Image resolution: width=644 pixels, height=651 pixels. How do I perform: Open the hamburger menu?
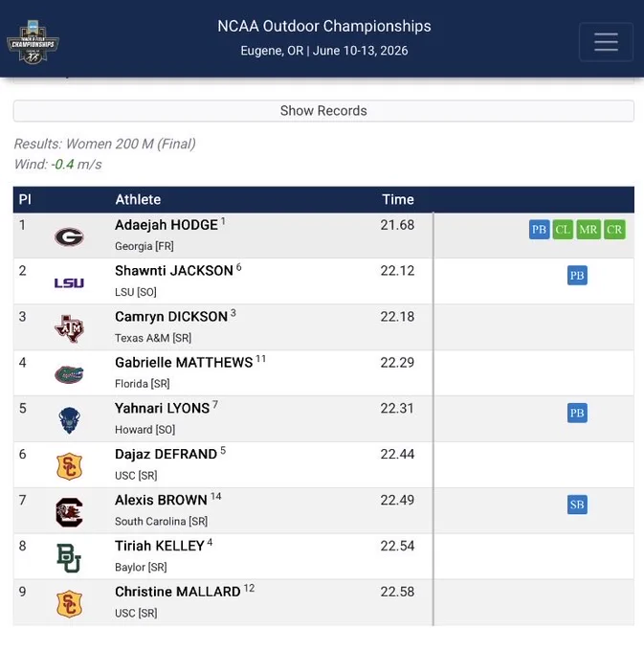coord(606,42)
